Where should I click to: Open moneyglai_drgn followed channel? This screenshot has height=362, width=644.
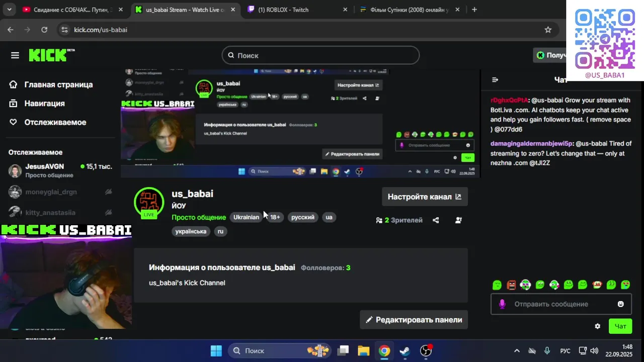click(60, 192)
